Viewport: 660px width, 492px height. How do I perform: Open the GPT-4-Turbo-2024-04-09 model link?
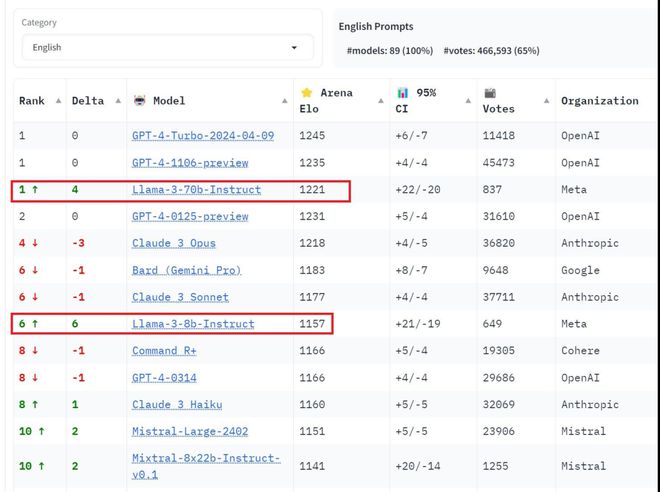[203, 136]
